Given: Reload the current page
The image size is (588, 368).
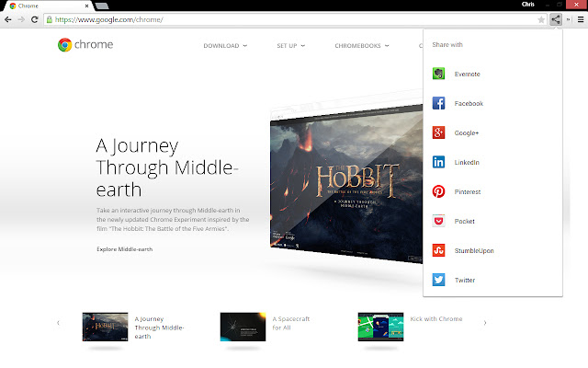Looking at the screenshot, I should tap(35, 19).
